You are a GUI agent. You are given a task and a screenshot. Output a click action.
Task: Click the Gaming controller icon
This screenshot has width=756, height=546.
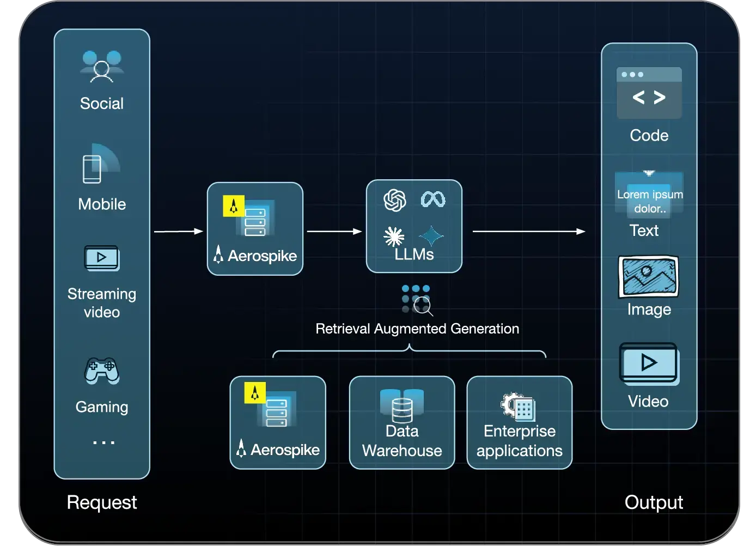pos(102,371)
